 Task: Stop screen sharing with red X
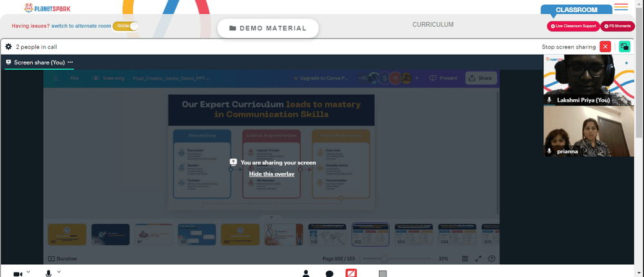pos(605,47)
